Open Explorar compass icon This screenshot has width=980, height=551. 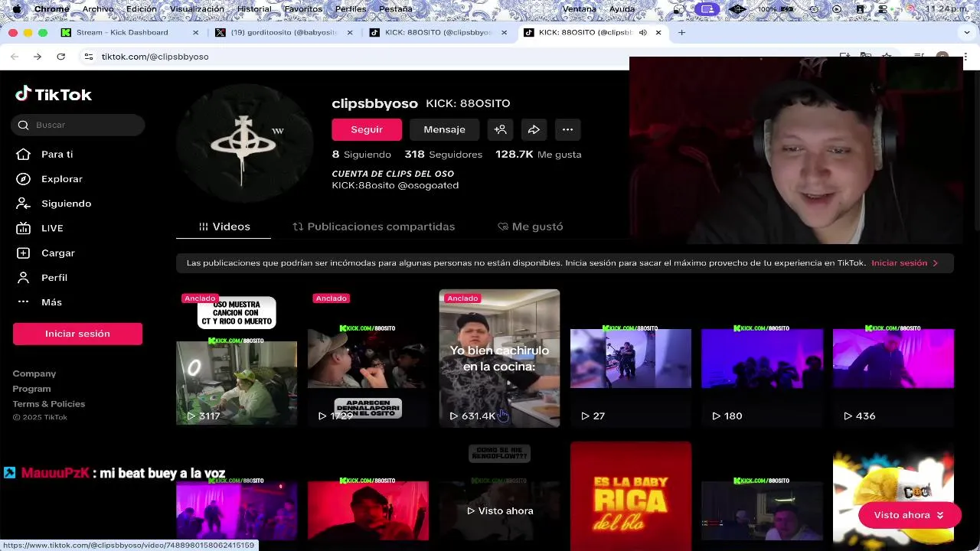[x=24, y=178]
